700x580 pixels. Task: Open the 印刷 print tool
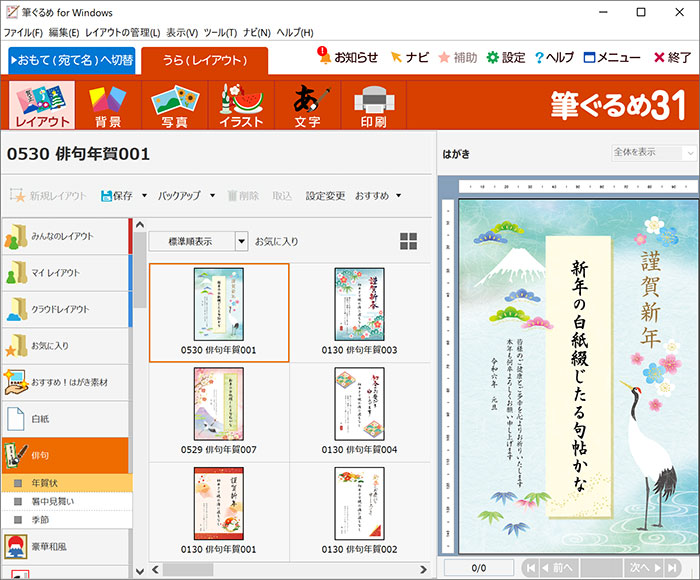[x=374, y=105]
